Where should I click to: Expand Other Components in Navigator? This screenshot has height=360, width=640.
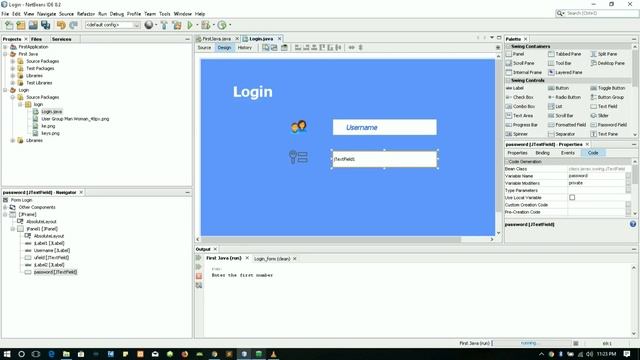point(5,207)
